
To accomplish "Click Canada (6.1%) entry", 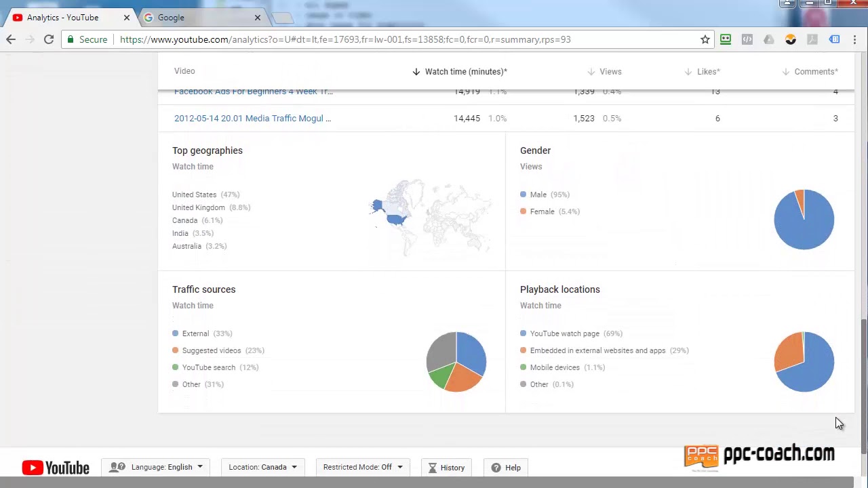I will tap(197, 220).
